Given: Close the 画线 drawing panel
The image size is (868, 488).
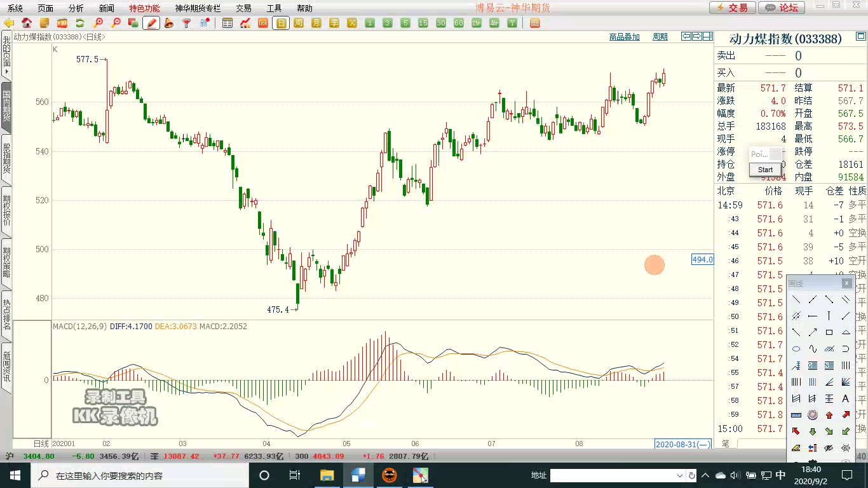Looking at the screenshot, I should pyautogui.click(x=846, y=283).
